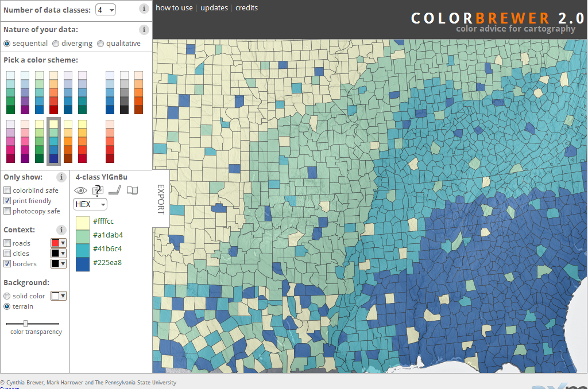Open the credits link
Image resolution: width=588 pixels, height=389 pixels.
click(246, 7)
